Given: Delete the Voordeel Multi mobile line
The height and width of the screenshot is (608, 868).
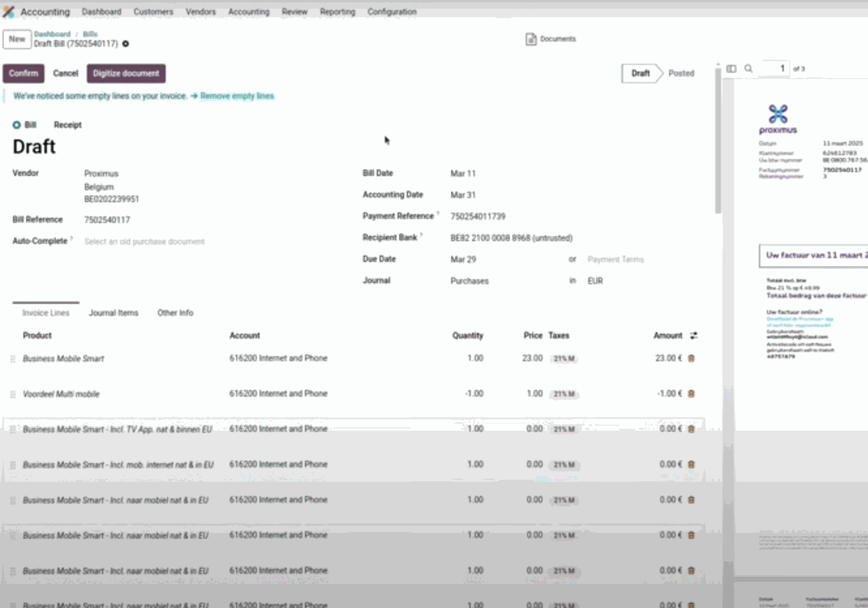Looking at the screenshot, I should pyautogui.click(x=691, y=394).
